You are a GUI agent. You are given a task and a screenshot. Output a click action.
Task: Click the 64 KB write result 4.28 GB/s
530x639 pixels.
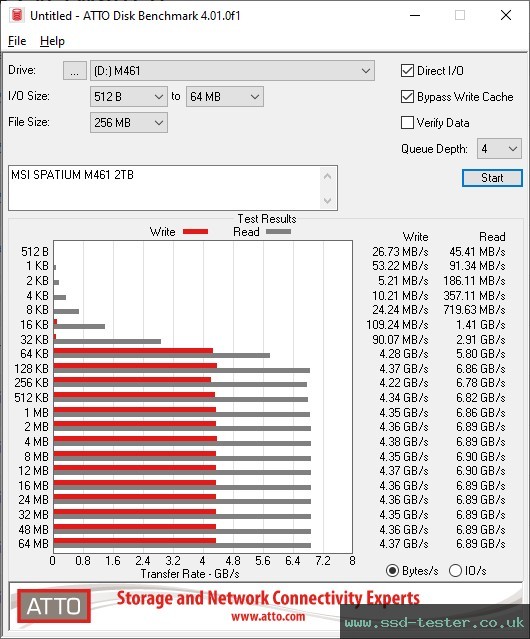404,354
